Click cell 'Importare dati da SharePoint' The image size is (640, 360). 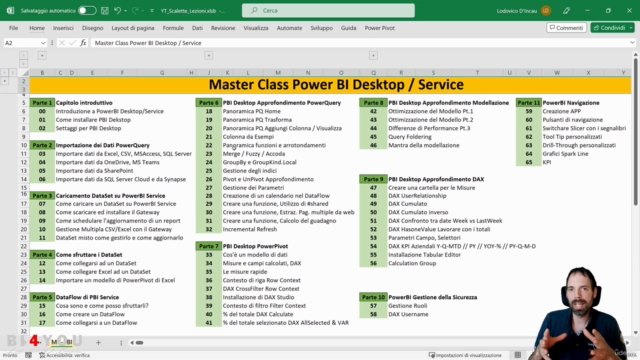(94, 171)
